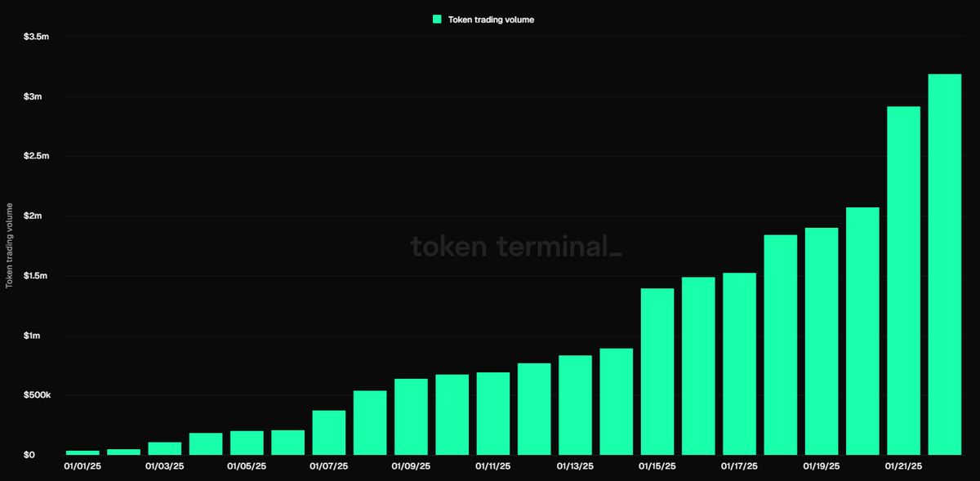This screenshot has height=481, width=980.
Task: Click the 01/09/25 x-axis date label
Action: [x=411, y=467]
